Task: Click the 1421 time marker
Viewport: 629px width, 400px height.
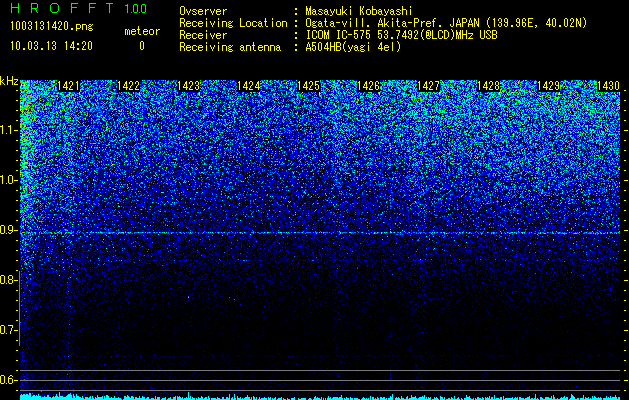Action: 69,86
